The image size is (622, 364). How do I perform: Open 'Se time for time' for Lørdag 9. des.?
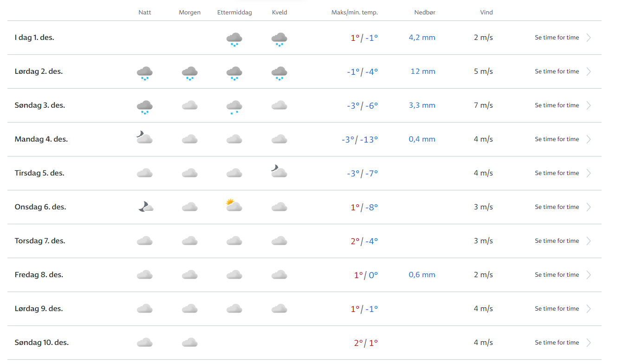(557, 309)
